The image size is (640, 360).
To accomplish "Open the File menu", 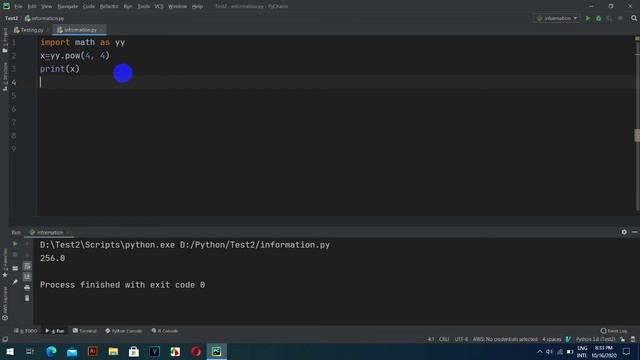I will (18, 7).
